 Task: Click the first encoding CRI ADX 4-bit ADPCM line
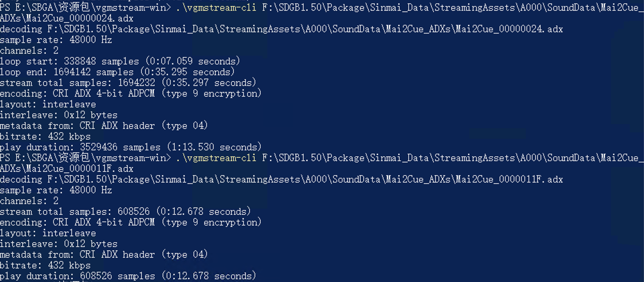[x=131, y=93]
